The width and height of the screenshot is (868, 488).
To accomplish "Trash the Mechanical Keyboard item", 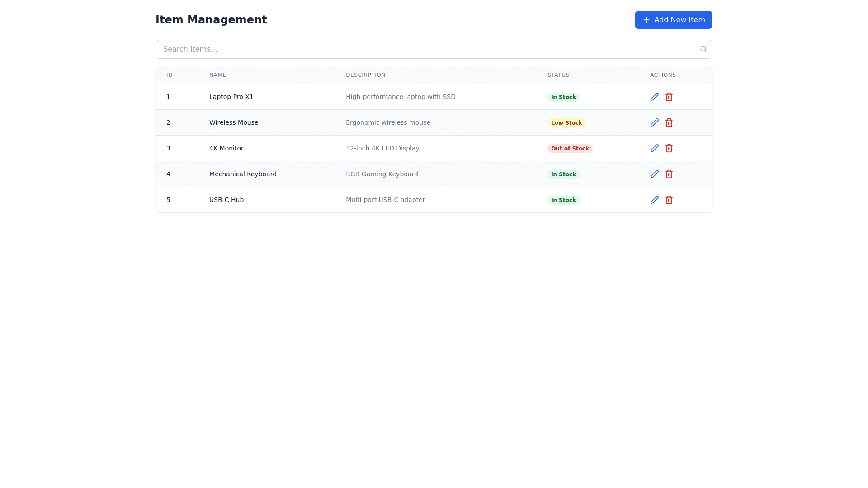I will 669,174.
